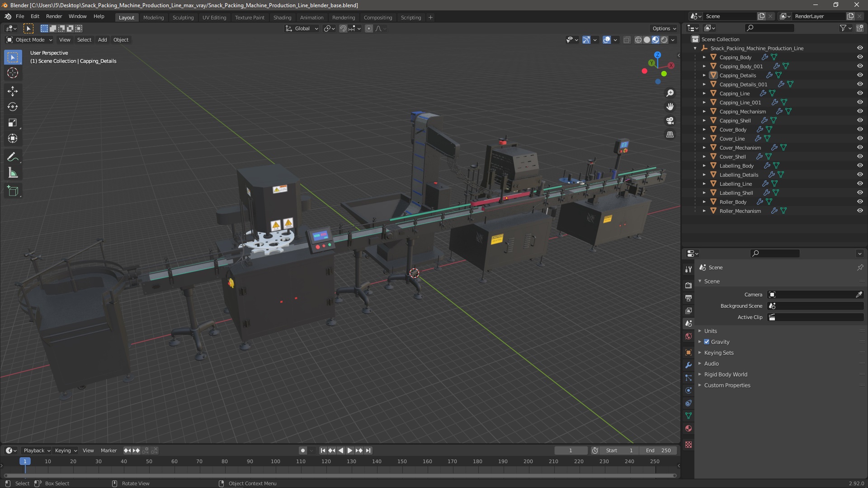
Task: Choose the Select Box tool
Action: coord(13,57)
